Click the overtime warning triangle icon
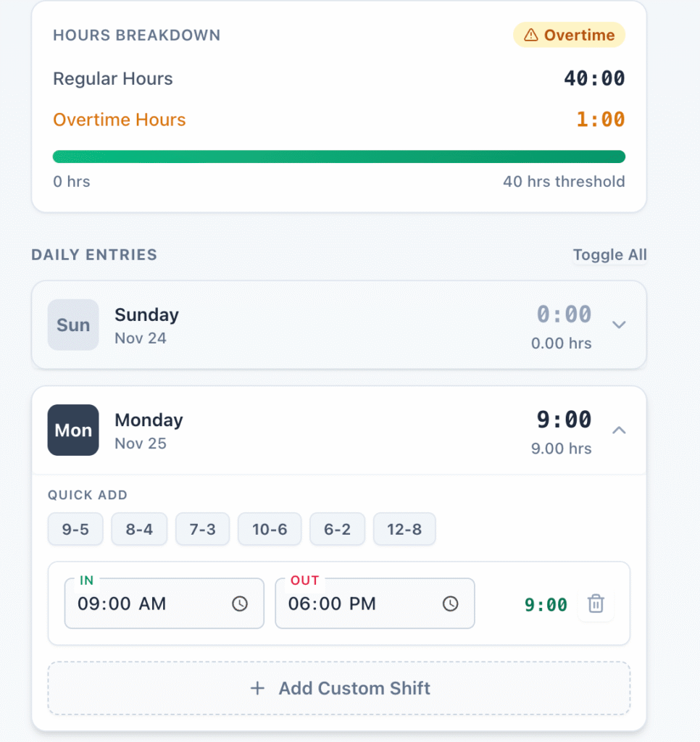The width and height of the screenshot is (700, 742). pos(531,34)
